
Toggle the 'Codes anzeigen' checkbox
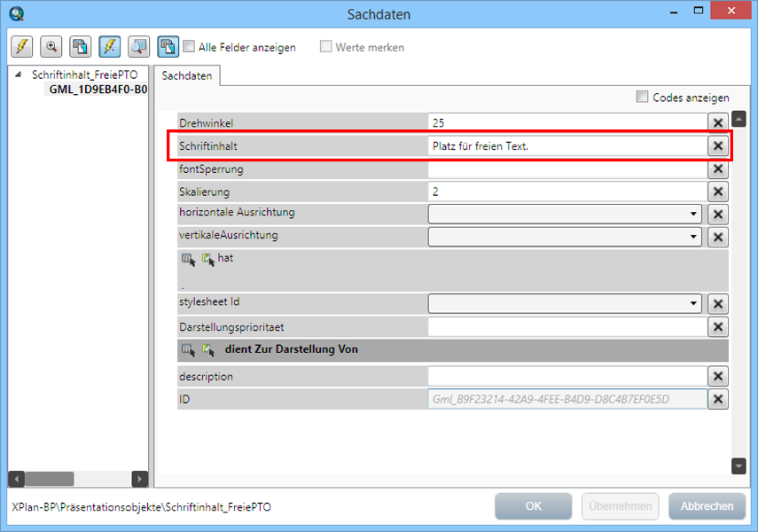coord(642,98)
